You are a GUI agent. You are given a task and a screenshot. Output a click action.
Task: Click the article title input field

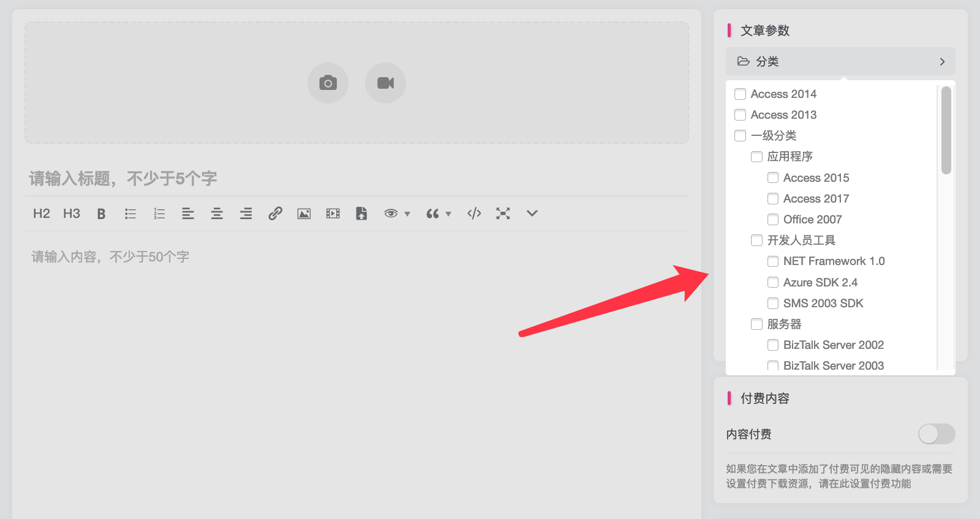[355, 179]
